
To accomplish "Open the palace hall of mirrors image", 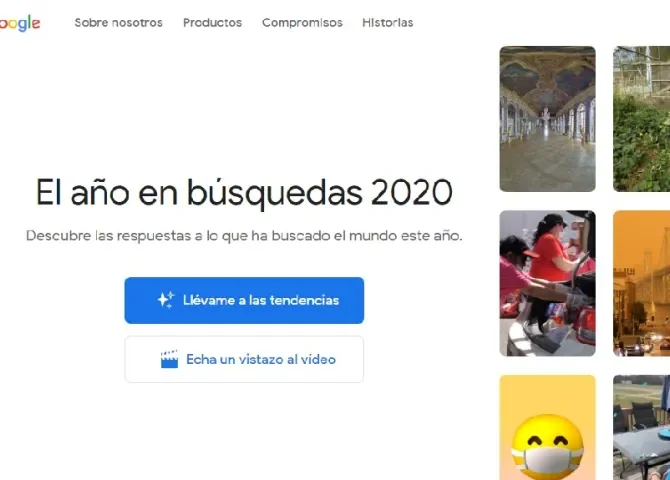I will (547, 119).
